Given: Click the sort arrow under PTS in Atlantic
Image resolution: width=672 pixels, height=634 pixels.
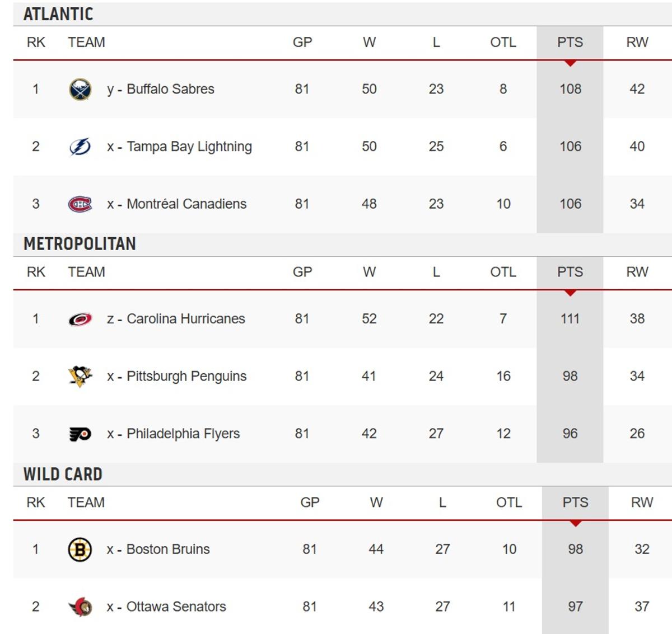Looking at the screenshot, I should click(x=570, y=64).
